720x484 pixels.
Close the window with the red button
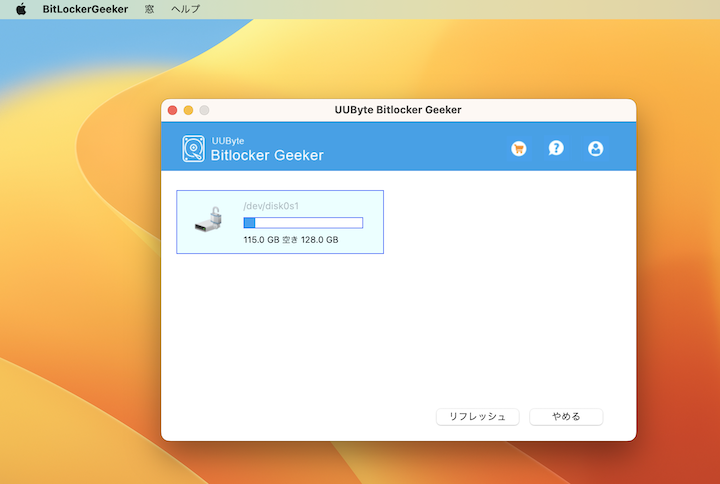click(173, 110)
